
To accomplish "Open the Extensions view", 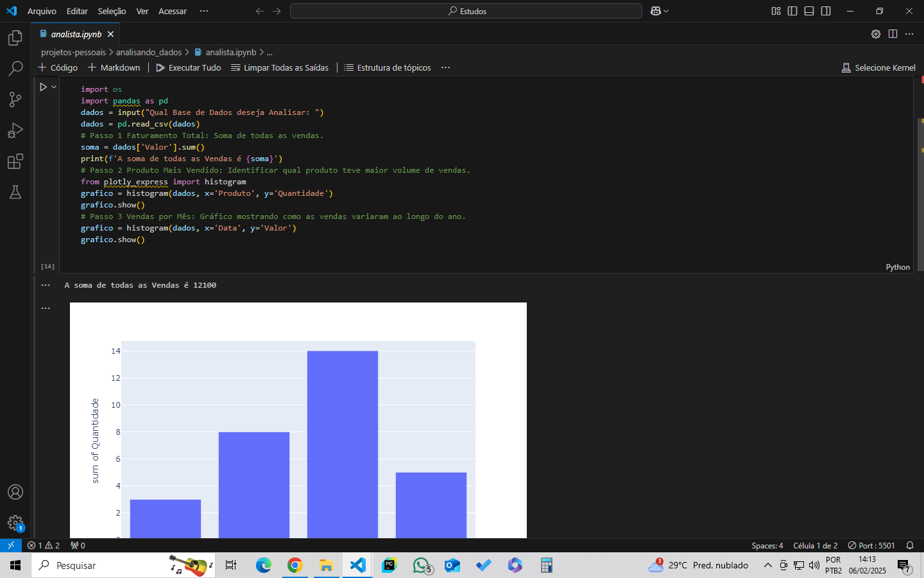I will [x=15, y=161].
